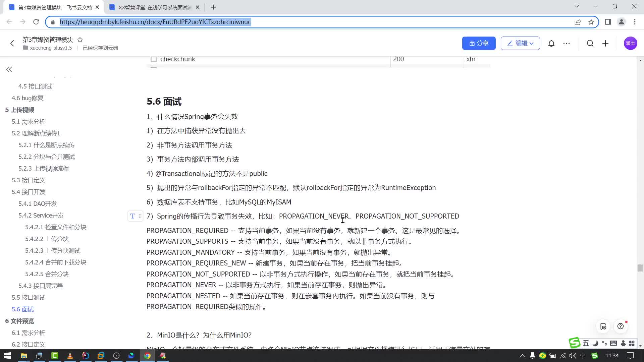The image size is (644, 362).
Task: Open the taskbar clock showing 11:34
Action: pyautogui.click(x=612, y=356)
